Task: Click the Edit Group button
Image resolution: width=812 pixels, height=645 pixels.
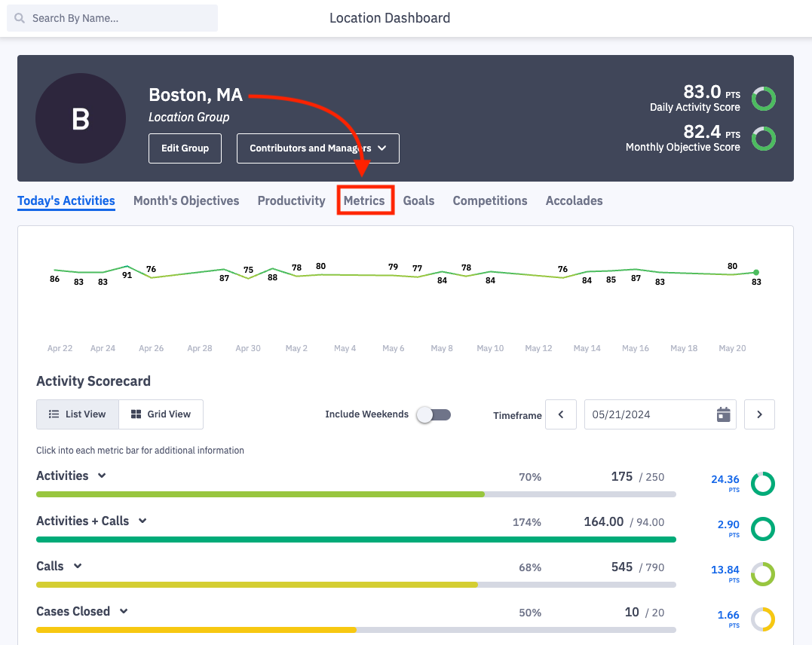Action: 185,148
